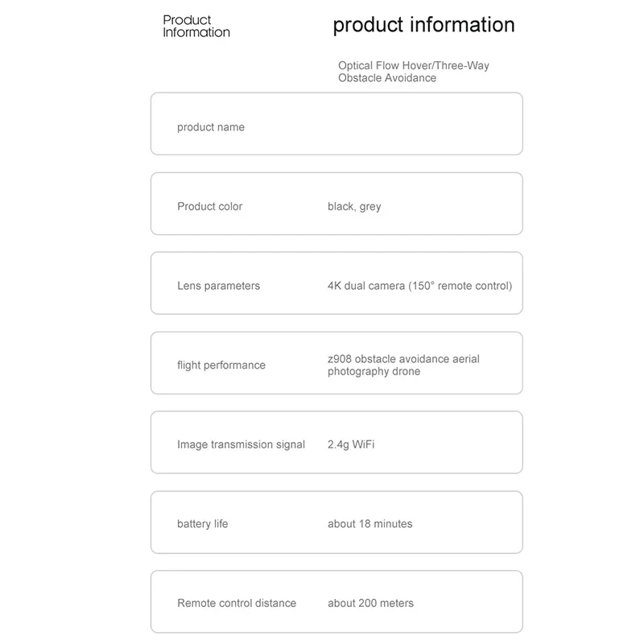This screenshot has height=644, width=644.
Task: Click the large 'product information' title
Action: pos(423,25)
